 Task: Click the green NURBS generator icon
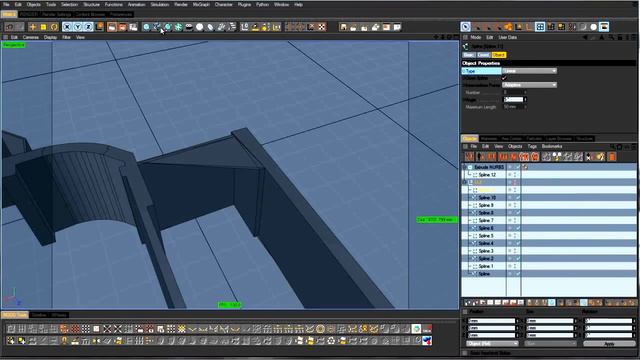click(167, 27)
